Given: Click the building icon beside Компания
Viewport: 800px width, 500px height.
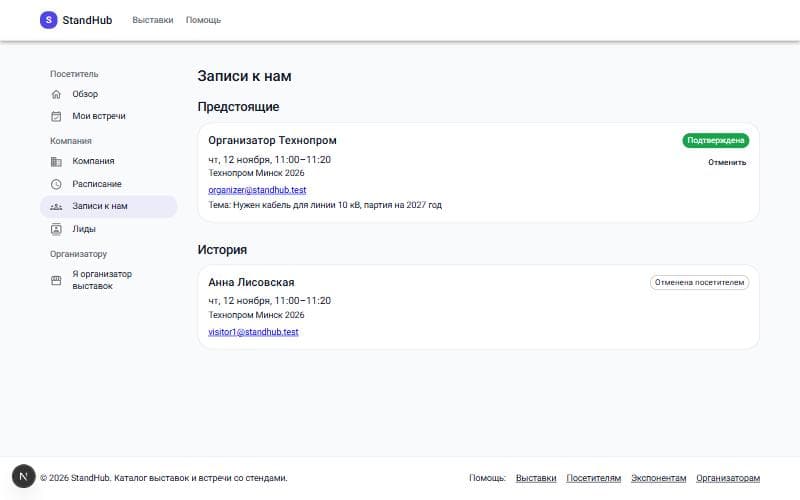Looking at the screenshot, I should pos(56,161).
